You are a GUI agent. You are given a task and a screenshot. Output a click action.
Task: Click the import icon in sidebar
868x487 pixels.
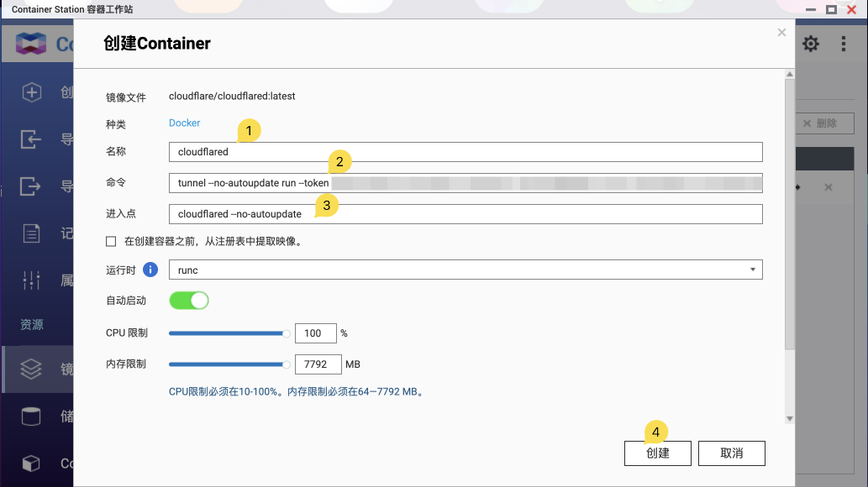tap(31, 139)
